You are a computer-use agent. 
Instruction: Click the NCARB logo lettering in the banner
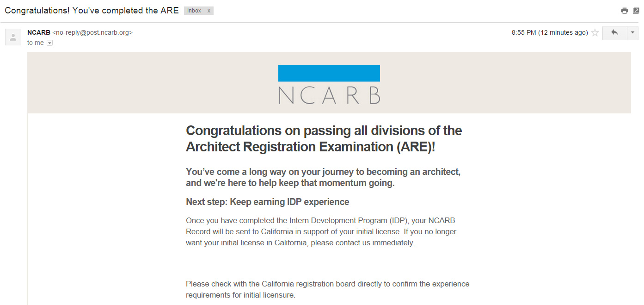(329, 94)
